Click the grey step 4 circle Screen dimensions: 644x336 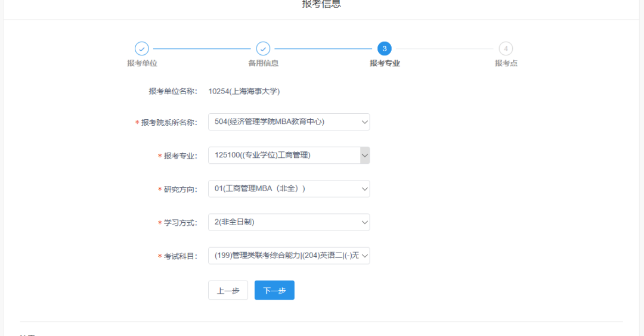[x=506, y=49]
